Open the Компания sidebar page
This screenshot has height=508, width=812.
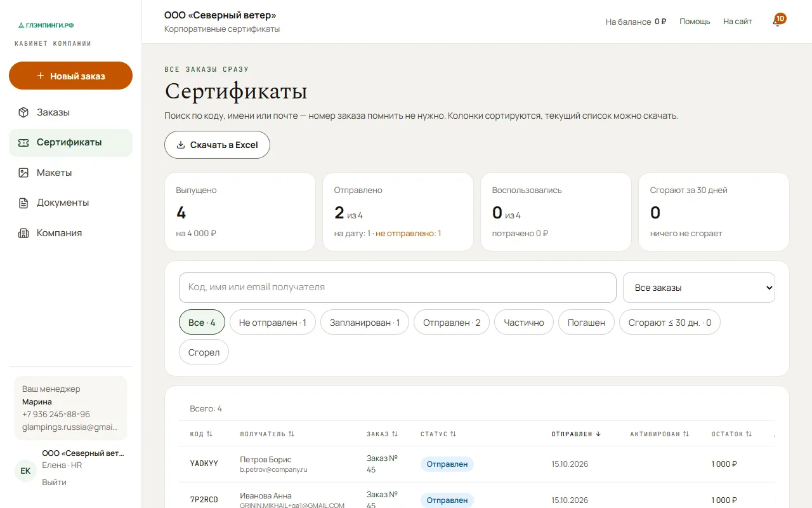pyautogui.click(x=70, y=233)
